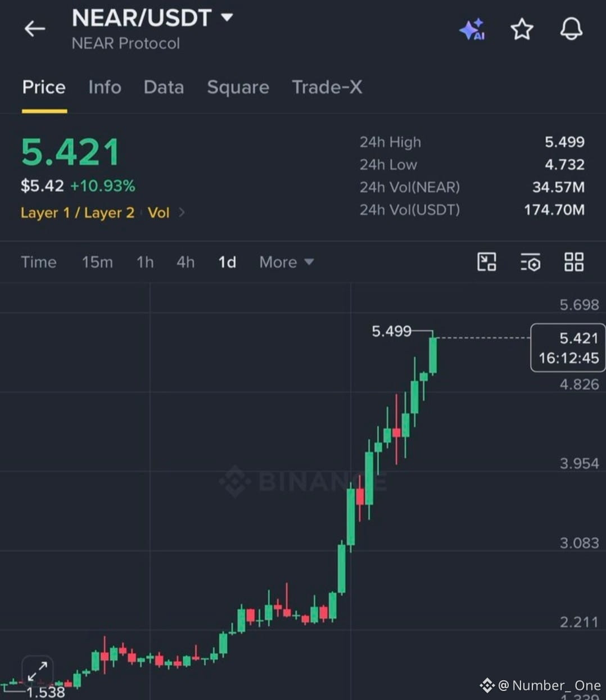Screen dimensions: 606x700
Task: Expand Layer 1 / Layer 2 tags chevron
Action: click(182, 213)
